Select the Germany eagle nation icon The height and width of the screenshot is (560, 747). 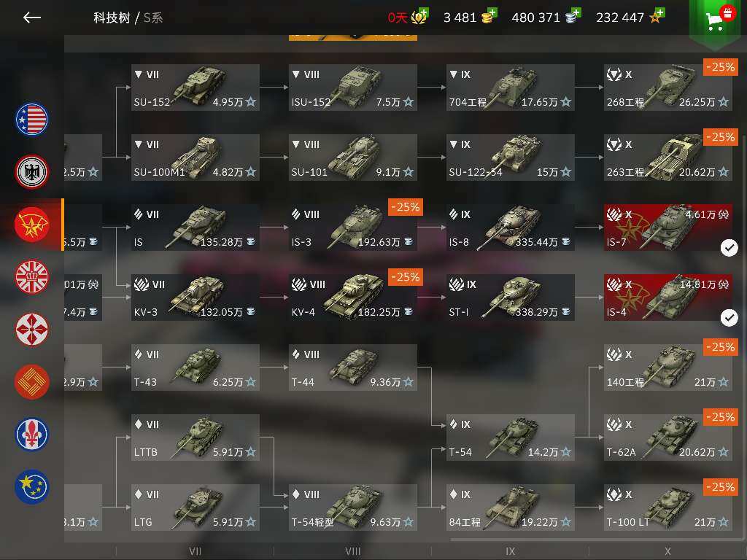pos(31,172)
